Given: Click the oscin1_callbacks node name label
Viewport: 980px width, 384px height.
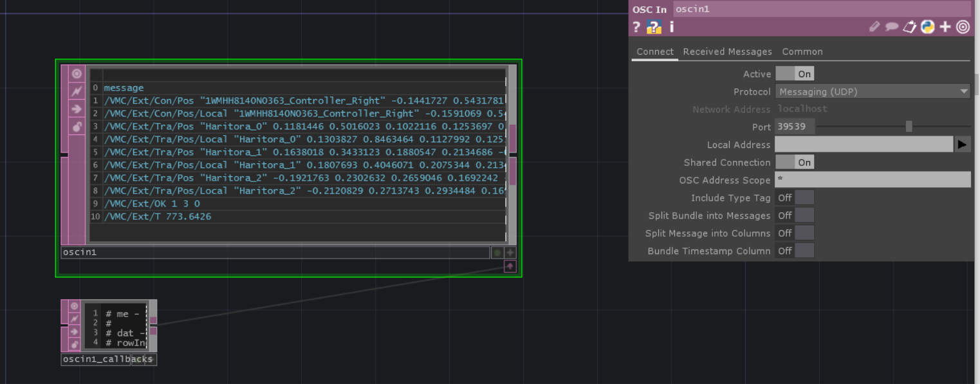Looking at the screenshot, I should click(107, 360).
